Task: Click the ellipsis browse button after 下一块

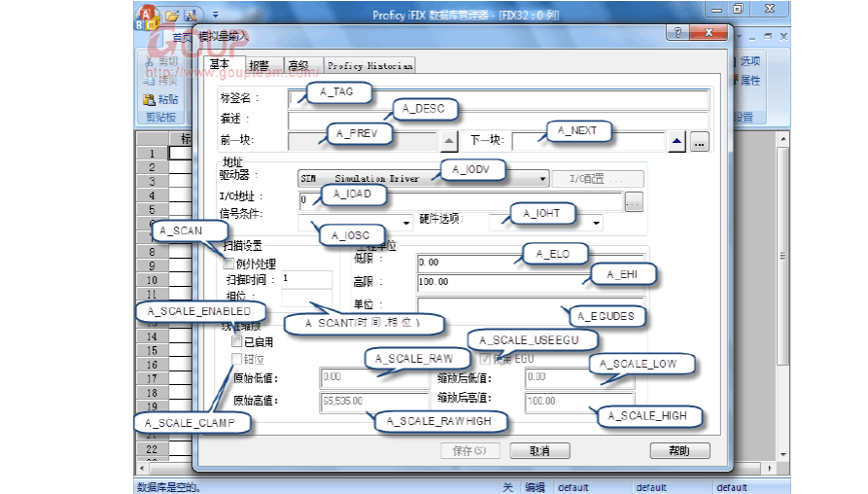Action: click(x=701, y=142)
